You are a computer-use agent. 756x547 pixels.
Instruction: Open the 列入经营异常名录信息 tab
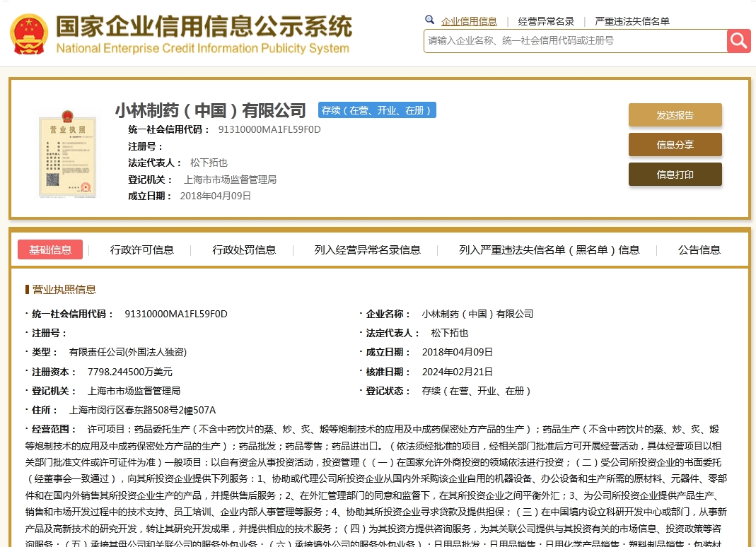[368, 249]
